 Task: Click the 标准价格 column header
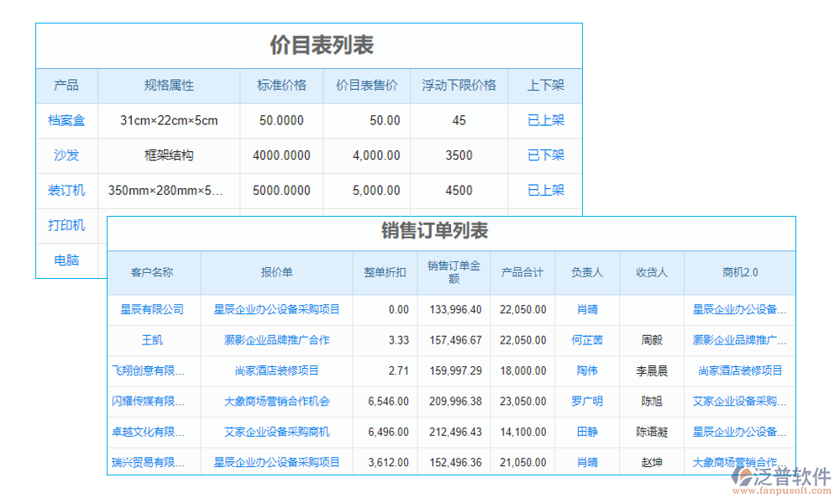281,85
